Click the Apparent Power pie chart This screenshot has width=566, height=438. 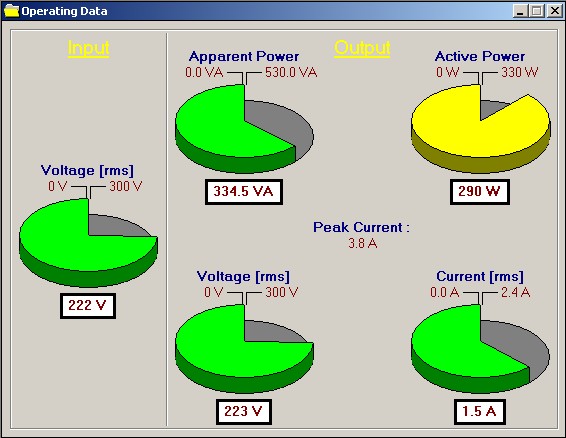[x=244, y=129]
